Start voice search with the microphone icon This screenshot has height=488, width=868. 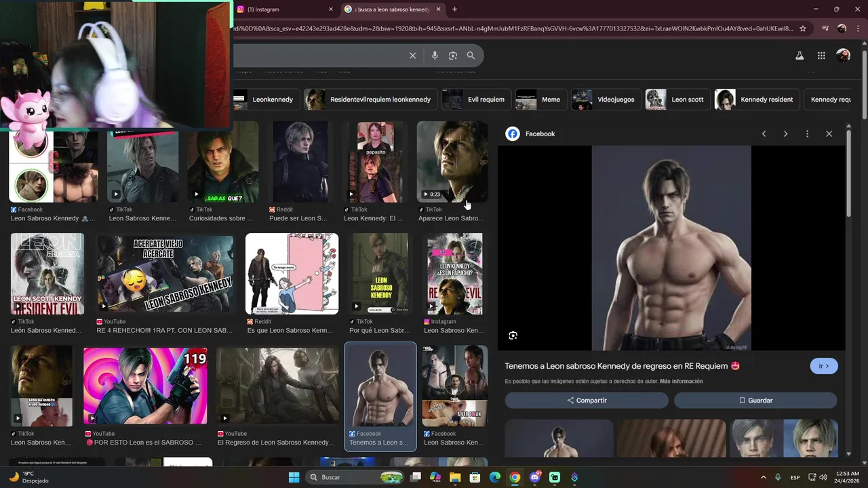pyautogui.click(x=435, y=56)
